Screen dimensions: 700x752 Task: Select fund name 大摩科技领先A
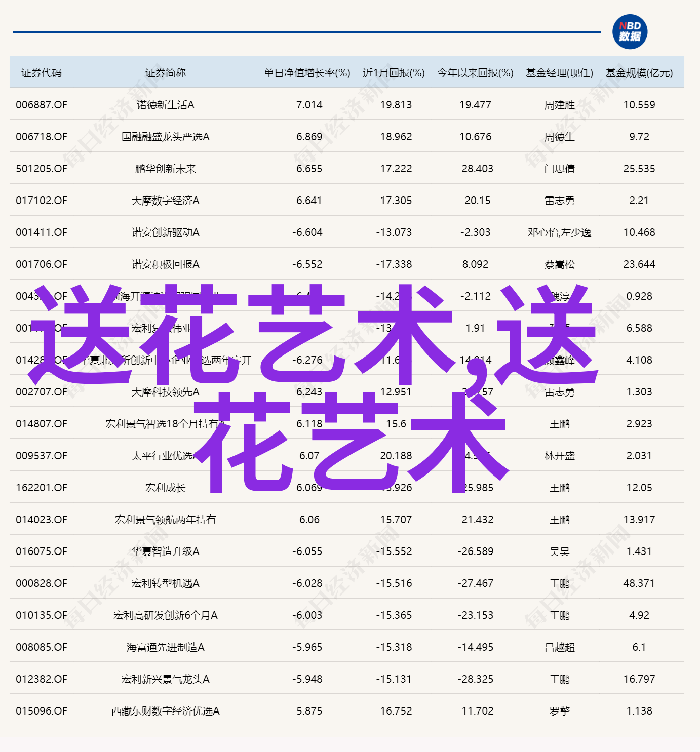[x=166, y=392]
